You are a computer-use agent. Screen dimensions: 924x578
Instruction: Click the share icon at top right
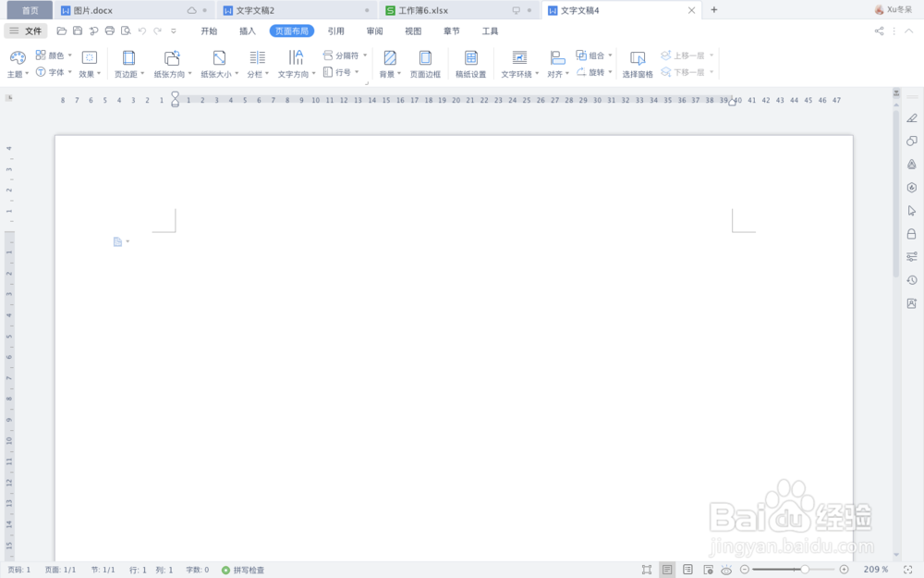(879, 31)
